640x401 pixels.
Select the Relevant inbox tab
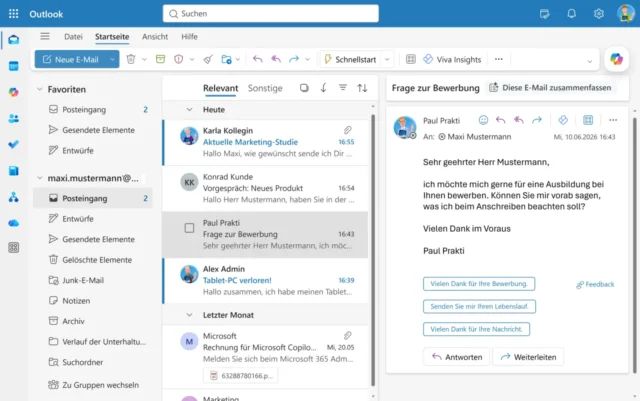pyautogui.click(x=220, y=88)
